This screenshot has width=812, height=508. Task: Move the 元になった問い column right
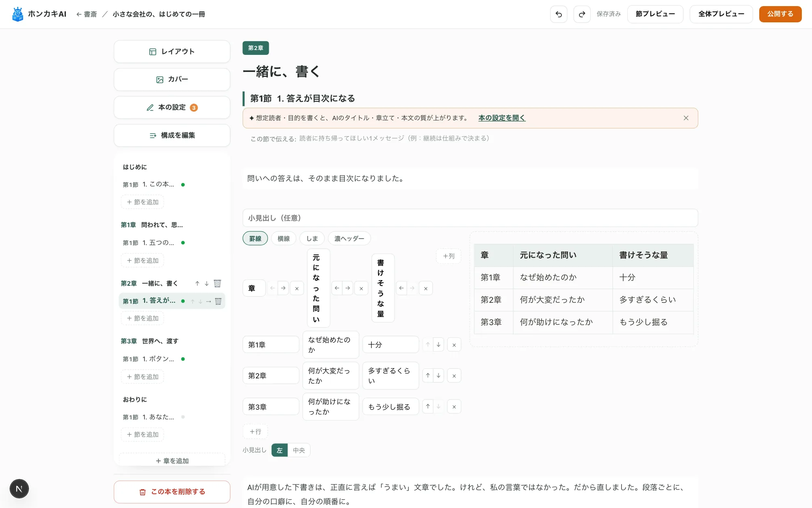coord(348,288)
